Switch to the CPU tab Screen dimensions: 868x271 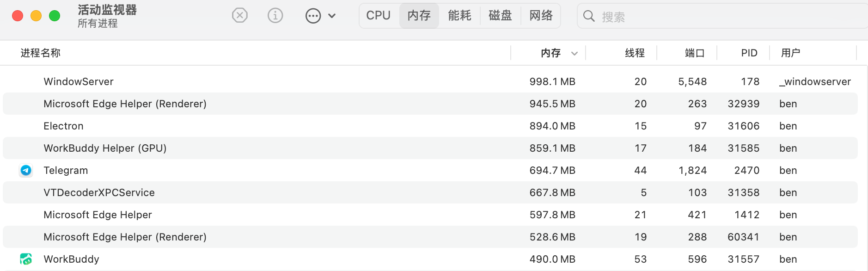379,16
